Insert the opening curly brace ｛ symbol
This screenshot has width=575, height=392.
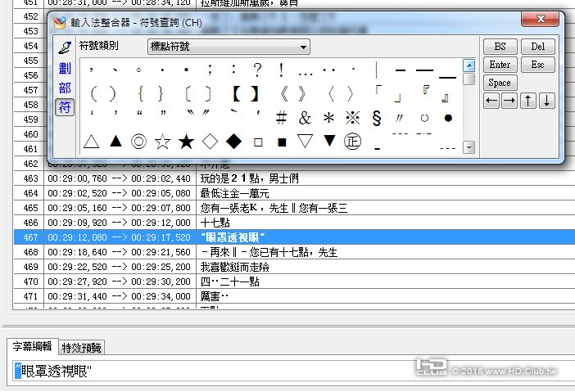point(141,94)
